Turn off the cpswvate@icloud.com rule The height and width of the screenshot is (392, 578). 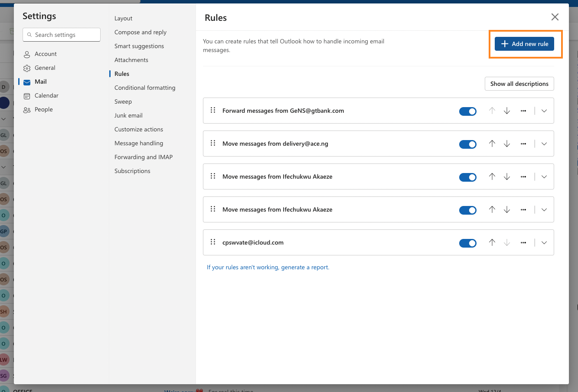(x=468, y=243)
